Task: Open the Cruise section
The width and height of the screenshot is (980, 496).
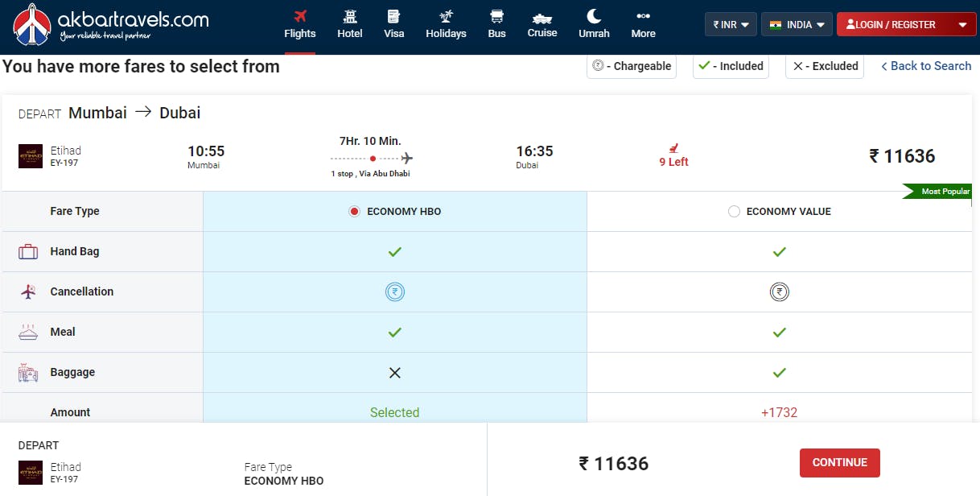Action: 542,24
